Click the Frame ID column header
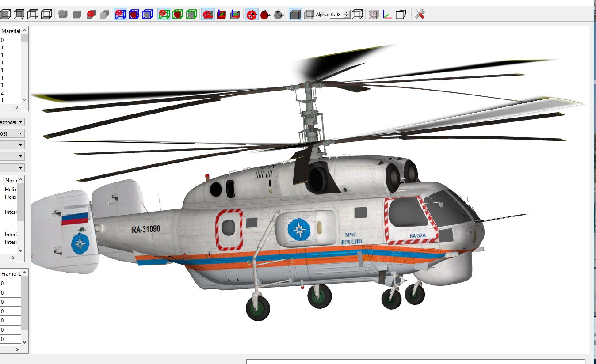The width and height of the screenshot is (596, 364). tap(11, 274)
